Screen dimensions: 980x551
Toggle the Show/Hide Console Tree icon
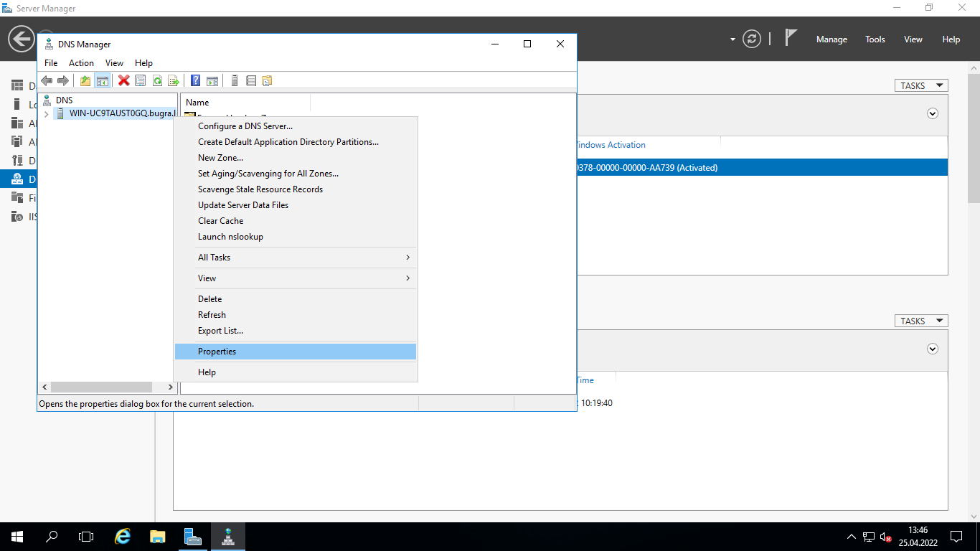click(102, 80)
